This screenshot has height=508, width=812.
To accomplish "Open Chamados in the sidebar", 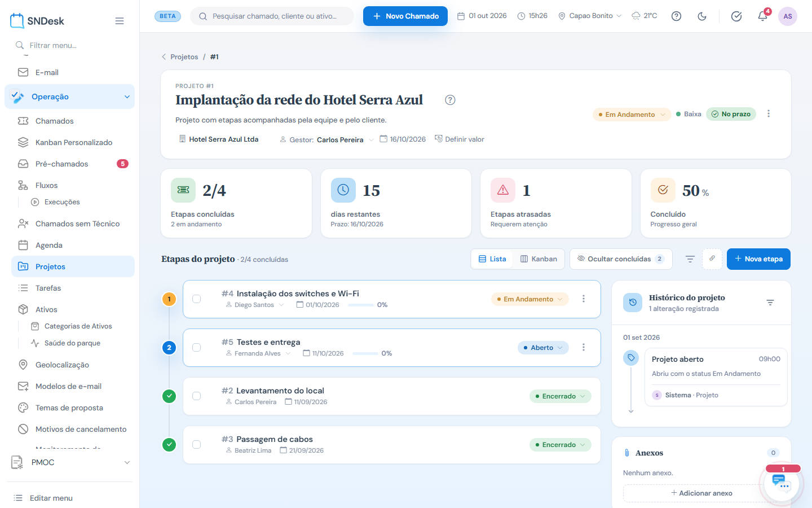I will click(73, 121).
